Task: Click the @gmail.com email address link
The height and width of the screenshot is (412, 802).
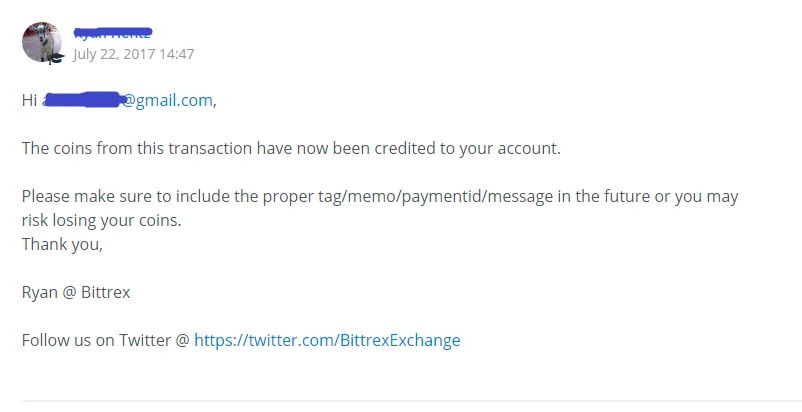Action: pos(127,100)
